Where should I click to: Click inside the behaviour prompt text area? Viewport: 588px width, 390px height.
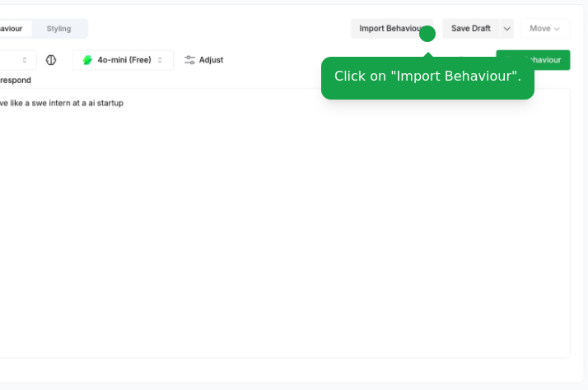285,223
